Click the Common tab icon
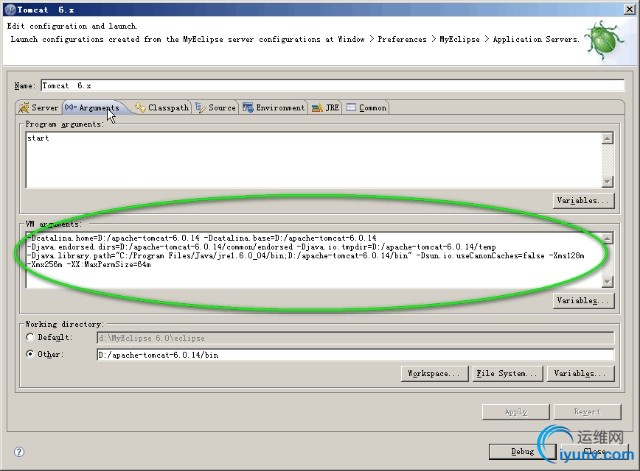The width and height of the screenshot is (640, 471). [351, 107]
